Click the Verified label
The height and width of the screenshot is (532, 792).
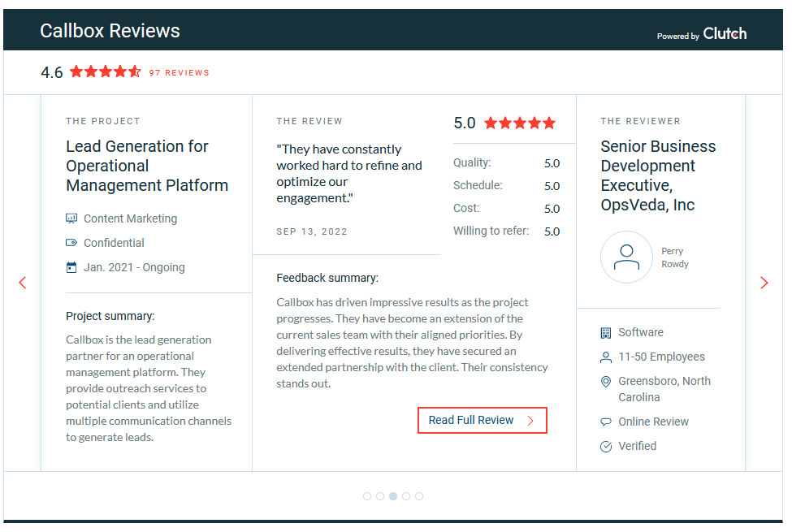(638, 446)
